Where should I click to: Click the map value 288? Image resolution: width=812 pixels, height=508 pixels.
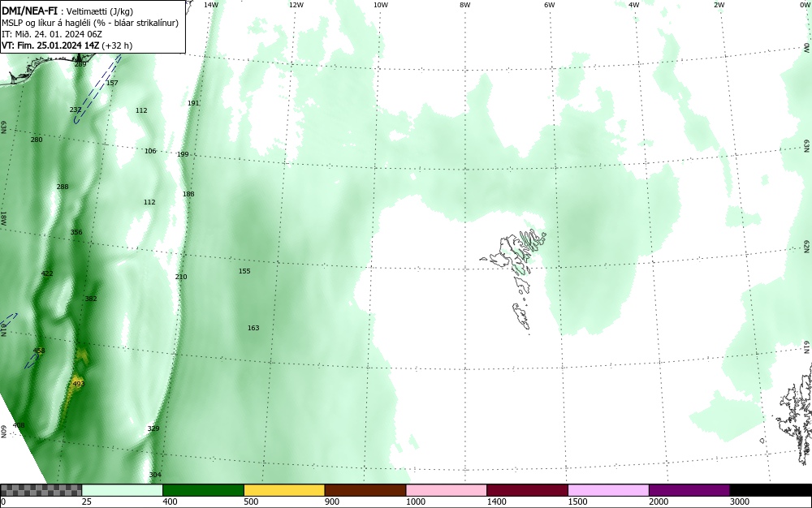coord(63,187)
